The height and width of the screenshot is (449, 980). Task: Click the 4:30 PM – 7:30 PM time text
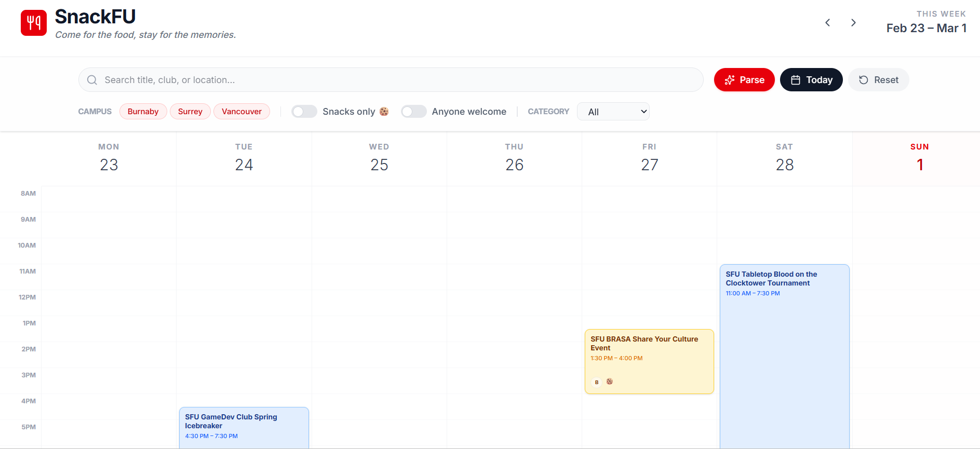(211, 436)
